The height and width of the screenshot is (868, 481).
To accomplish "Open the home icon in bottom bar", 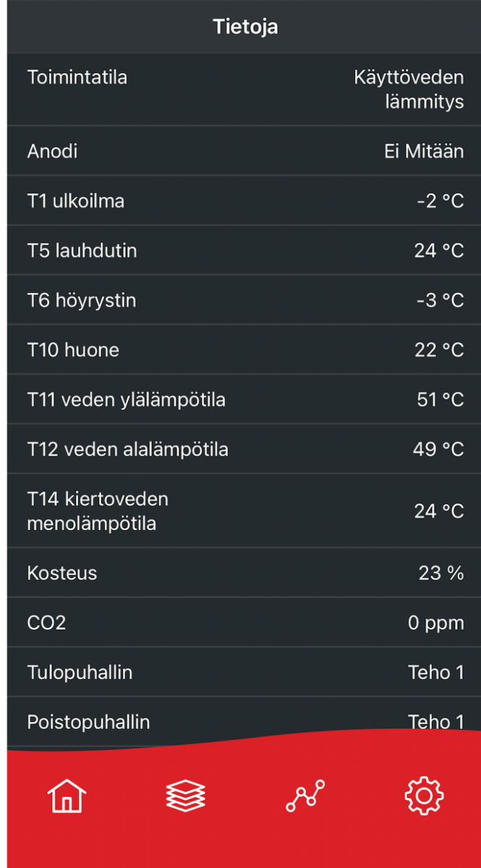I will click(x=67, y=796).
